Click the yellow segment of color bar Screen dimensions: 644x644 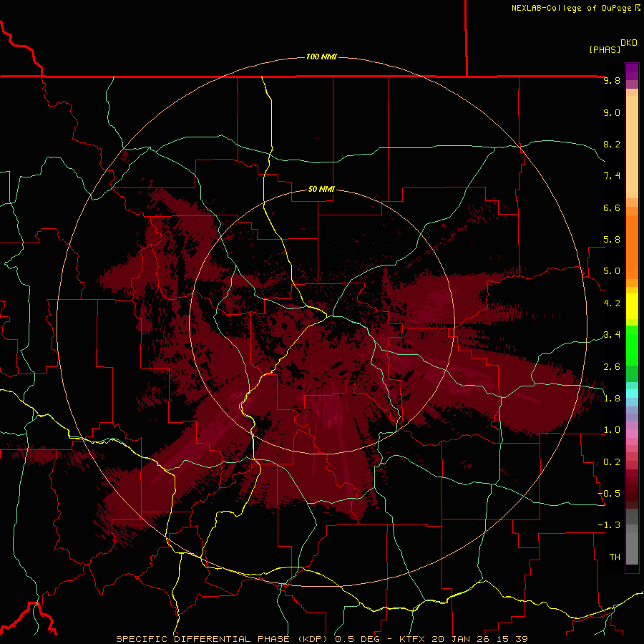tap(632, 306)
